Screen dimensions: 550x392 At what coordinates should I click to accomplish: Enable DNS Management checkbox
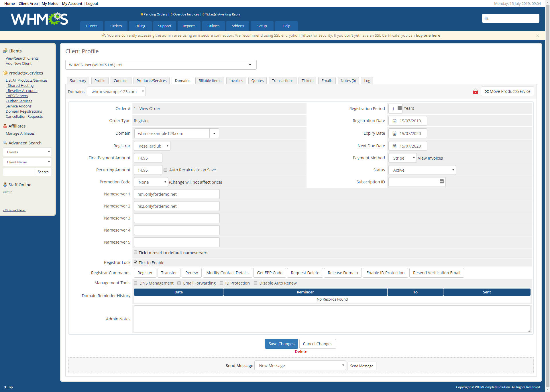pyautogui.click(x=135, y=283)
